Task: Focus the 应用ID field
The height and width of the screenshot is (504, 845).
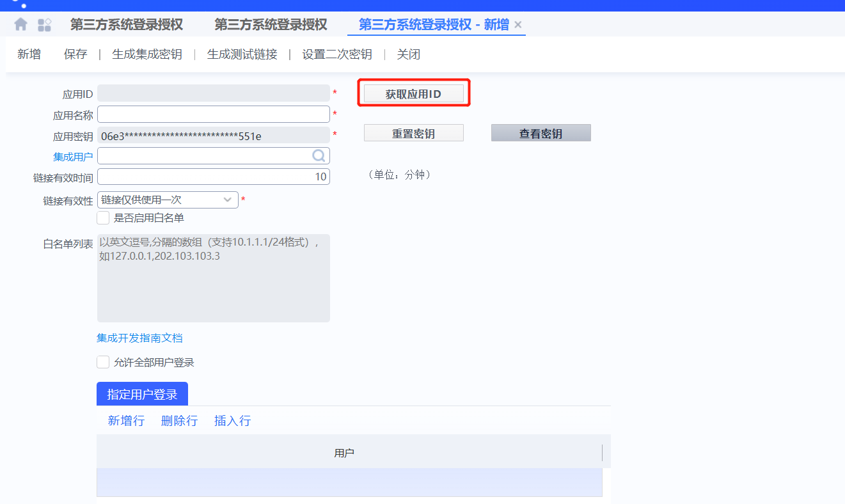Action: tap(214, 93)
